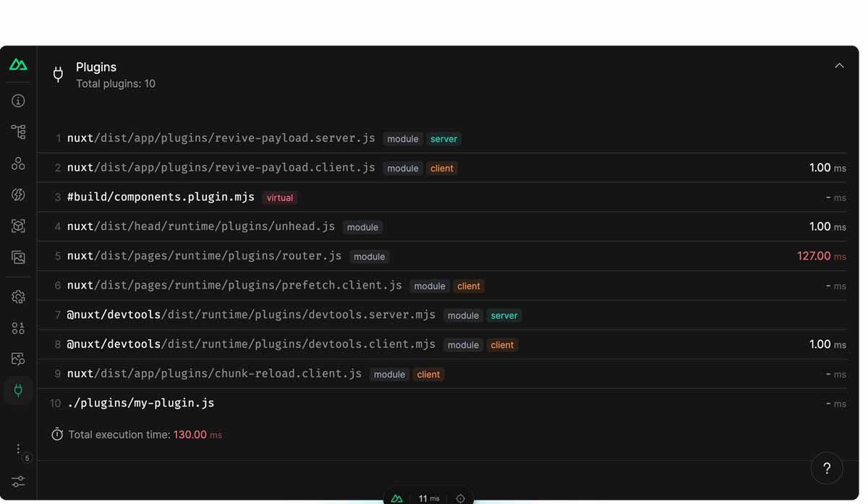The height and width of the screenshot is (504, 868).
Task: Collapse the Plugins section chevron
Action: (839, 65)
